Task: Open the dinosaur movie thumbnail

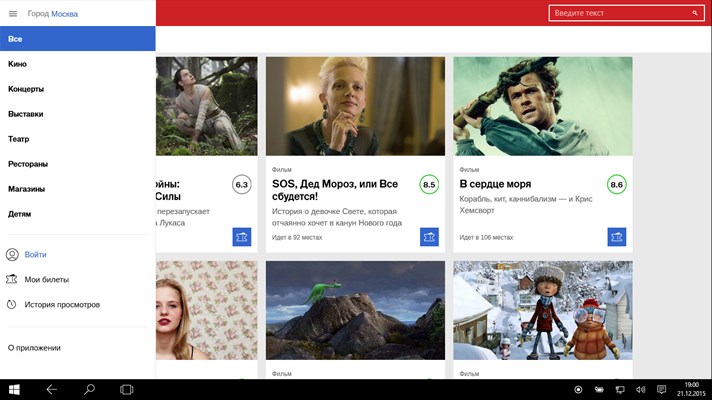Action: click(356, 311)
